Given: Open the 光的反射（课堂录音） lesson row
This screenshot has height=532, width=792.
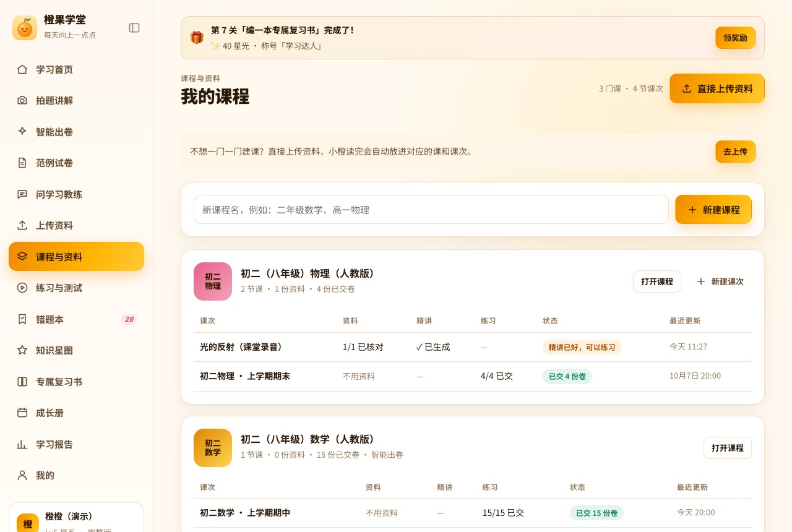Looking at the screenshot, I should point(473,347).
